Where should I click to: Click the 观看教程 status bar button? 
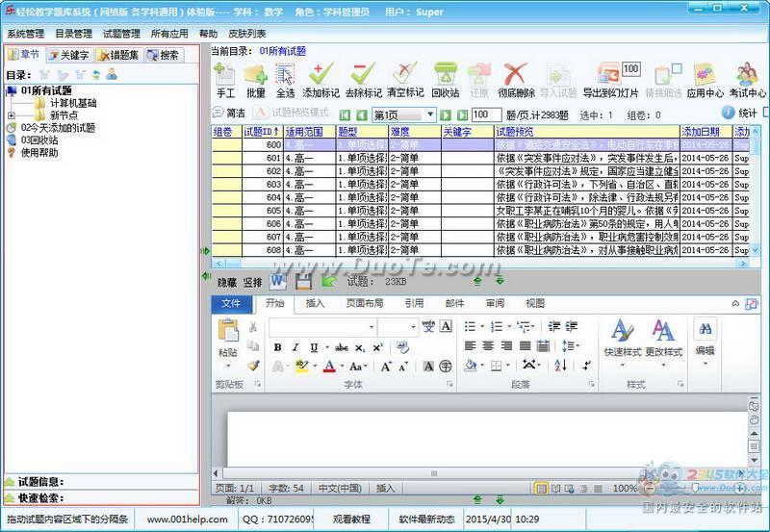(x=351, y=519)
